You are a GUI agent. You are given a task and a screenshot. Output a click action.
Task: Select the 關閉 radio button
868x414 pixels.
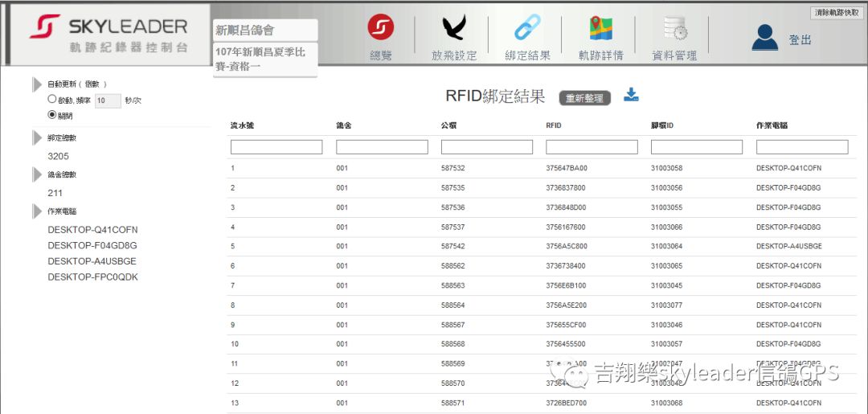coord(52,115)
